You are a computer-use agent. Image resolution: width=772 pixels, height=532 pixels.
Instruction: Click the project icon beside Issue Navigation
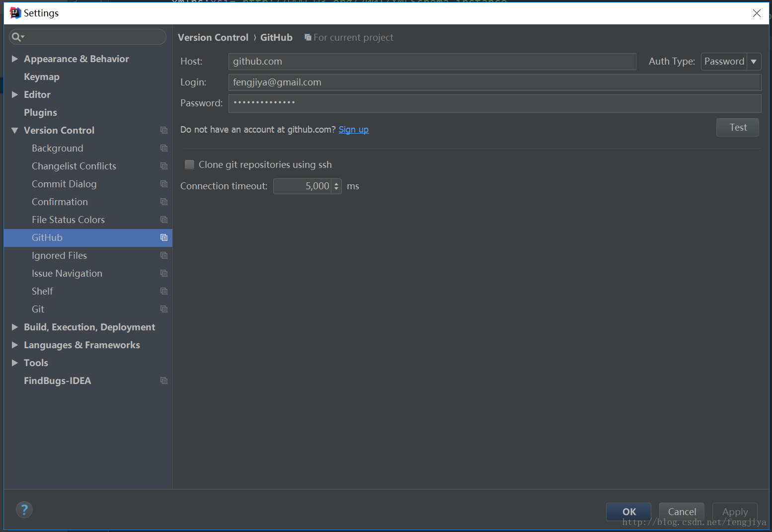coord(164,273)
